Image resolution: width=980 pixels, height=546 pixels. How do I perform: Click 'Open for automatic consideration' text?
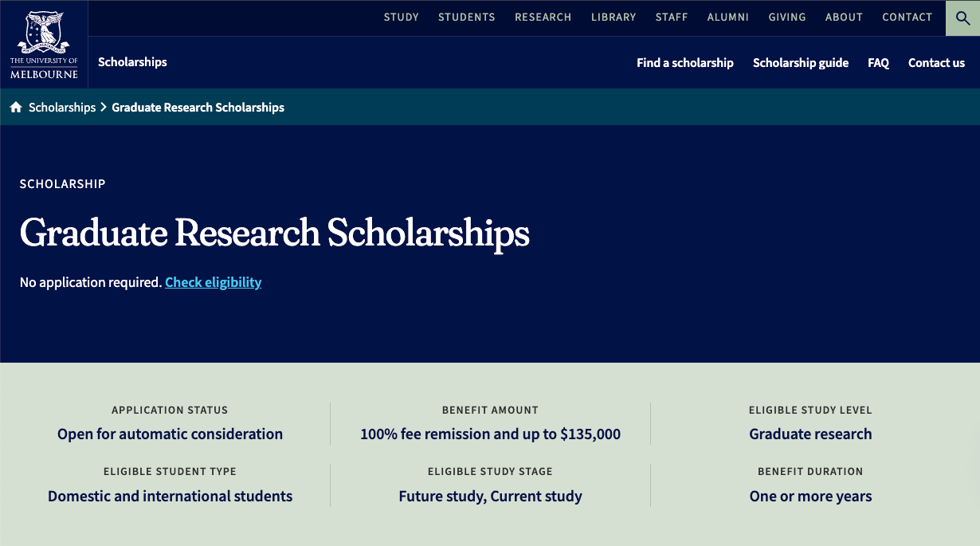point(170,434)
